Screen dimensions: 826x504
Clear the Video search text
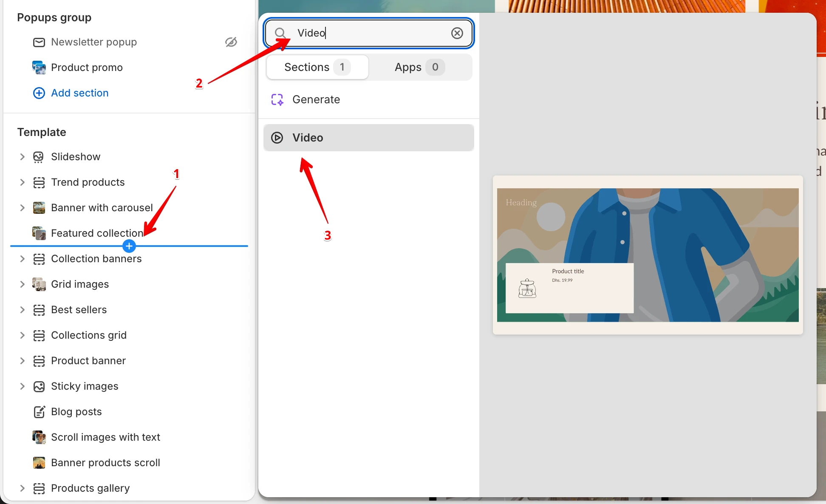(x=457, y=33)
